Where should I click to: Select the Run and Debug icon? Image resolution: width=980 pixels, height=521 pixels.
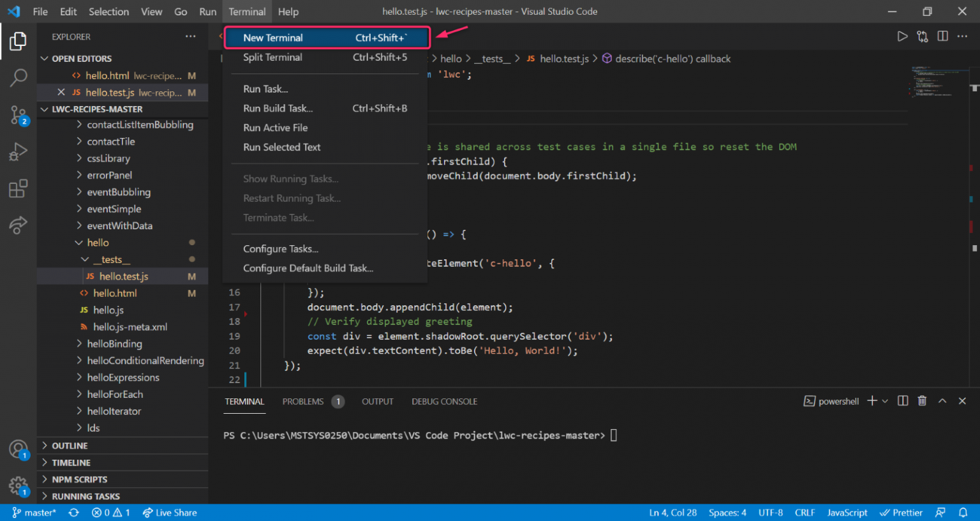coord(18,151)
